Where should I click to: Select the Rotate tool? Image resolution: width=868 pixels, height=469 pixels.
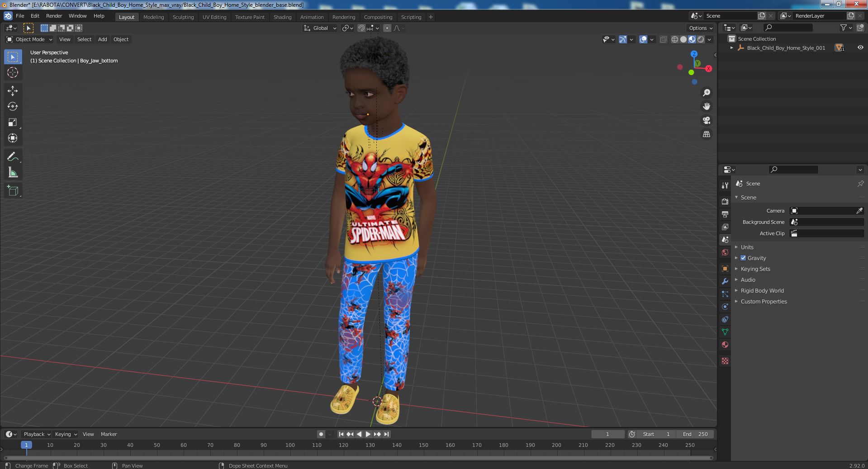pyautogui.click(x=13, y=107)
